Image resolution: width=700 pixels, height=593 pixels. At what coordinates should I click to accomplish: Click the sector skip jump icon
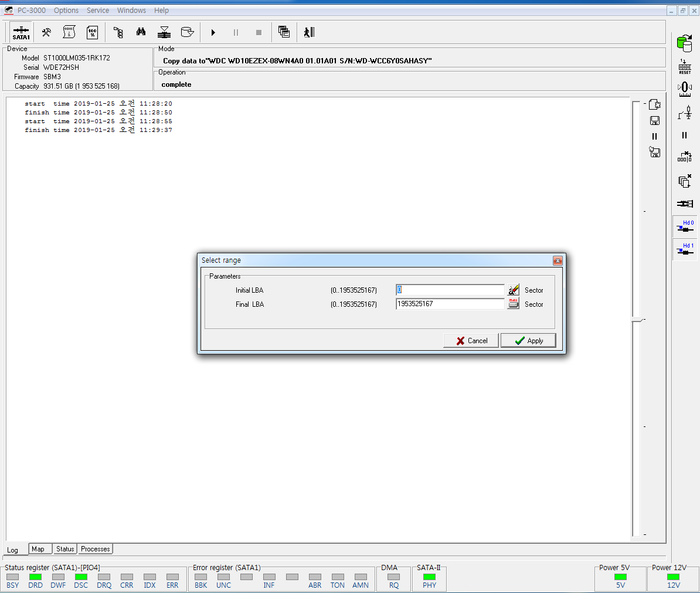685,157
